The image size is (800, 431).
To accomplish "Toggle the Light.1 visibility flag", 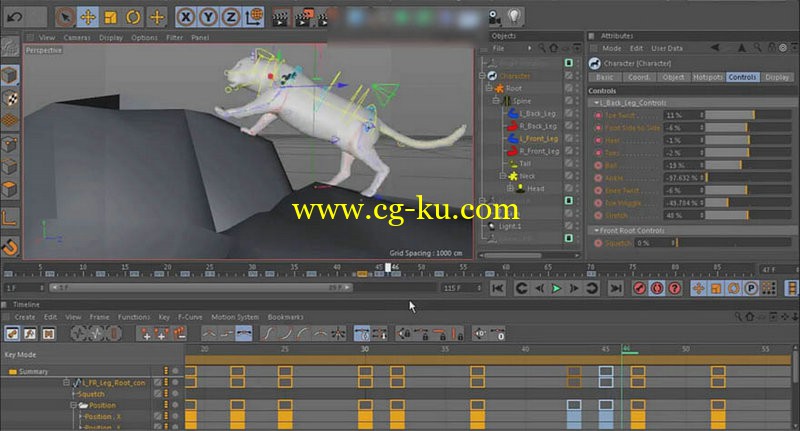I will [x=568, y=226].
